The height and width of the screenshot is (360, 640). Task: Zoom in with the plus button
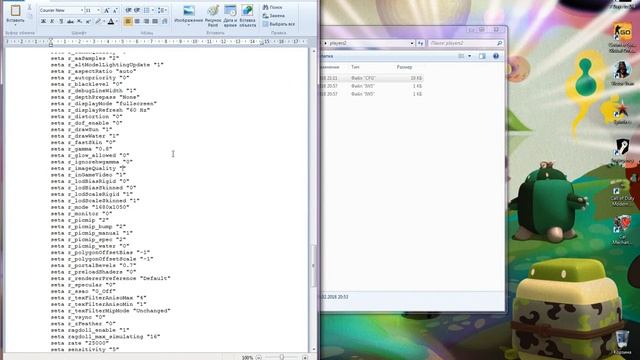coord(305,358)
